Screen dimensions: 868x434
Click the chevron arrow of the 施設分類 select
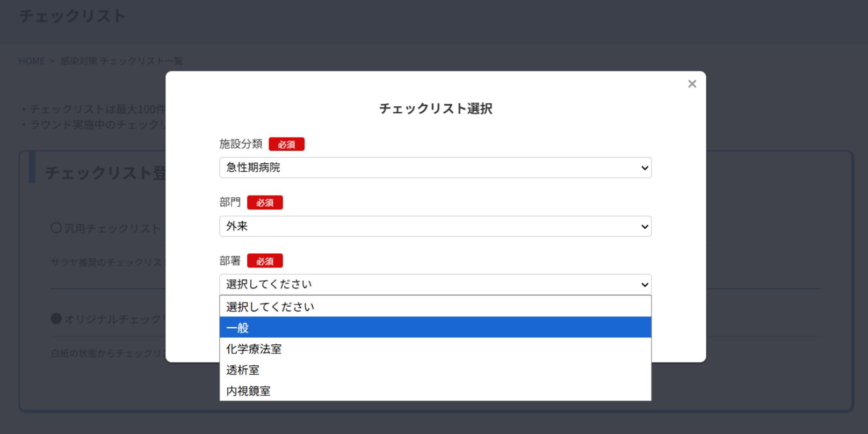[x=645, y=168]
